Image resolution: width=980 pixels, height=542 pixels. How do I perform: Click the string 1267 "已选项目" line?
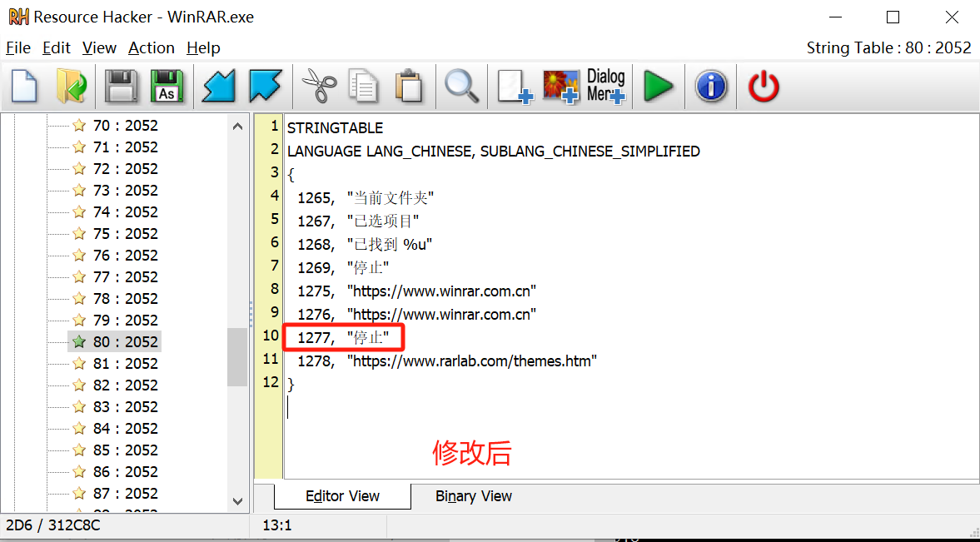(358, 221)
